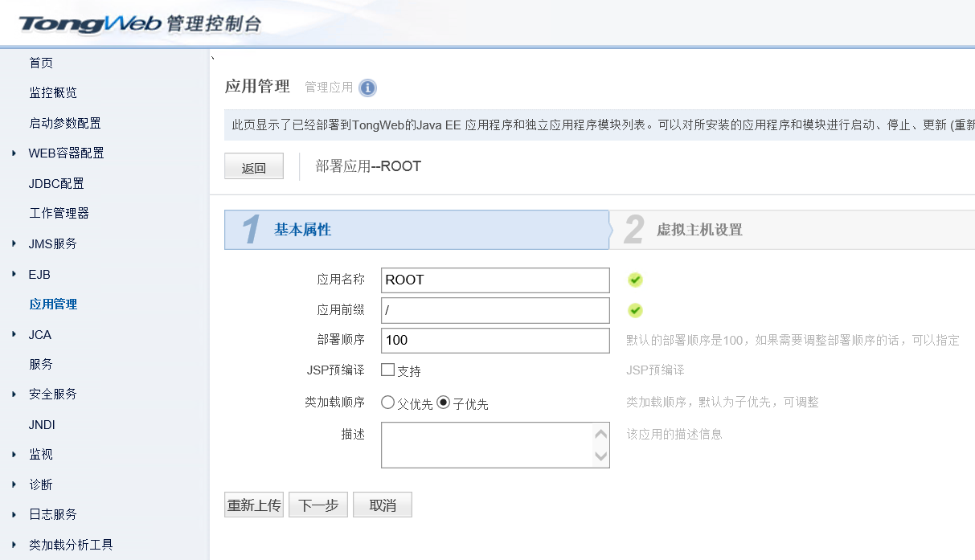Expand the 日志服务 sidebar arrow
The image size is (975, 560).
click(x=14, y=514)
